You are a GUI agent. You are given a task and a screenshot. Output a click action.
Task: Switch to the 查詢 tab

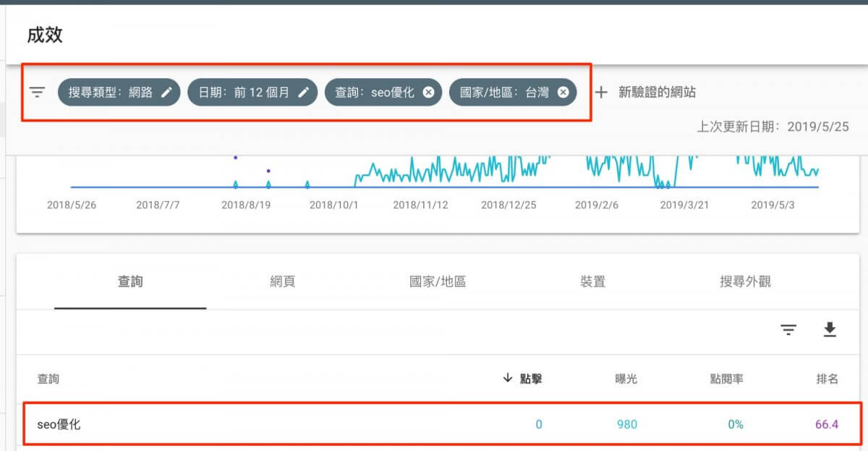pos(130,282)
